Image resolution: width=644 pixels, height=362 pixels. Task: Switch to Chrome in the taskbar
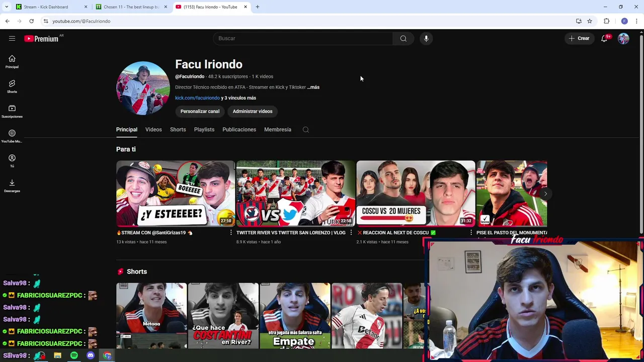pos(107,355)
